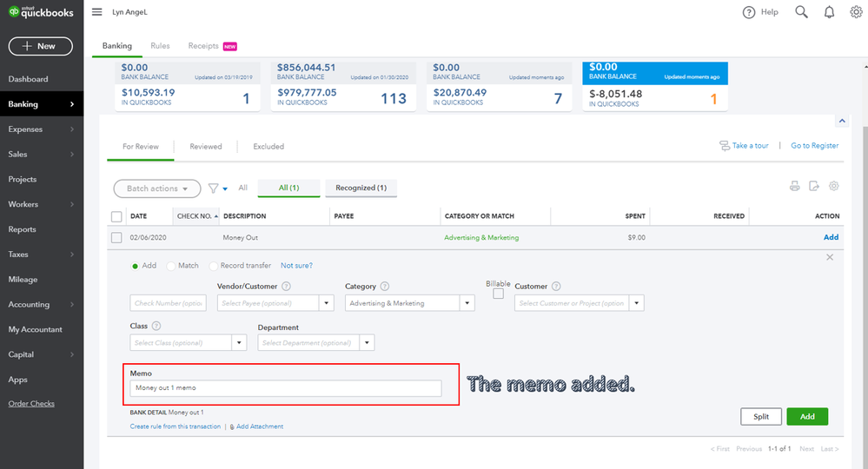Sort by the Check No. column
Viewport: 868px width, 469px height.
pos(197,216)
